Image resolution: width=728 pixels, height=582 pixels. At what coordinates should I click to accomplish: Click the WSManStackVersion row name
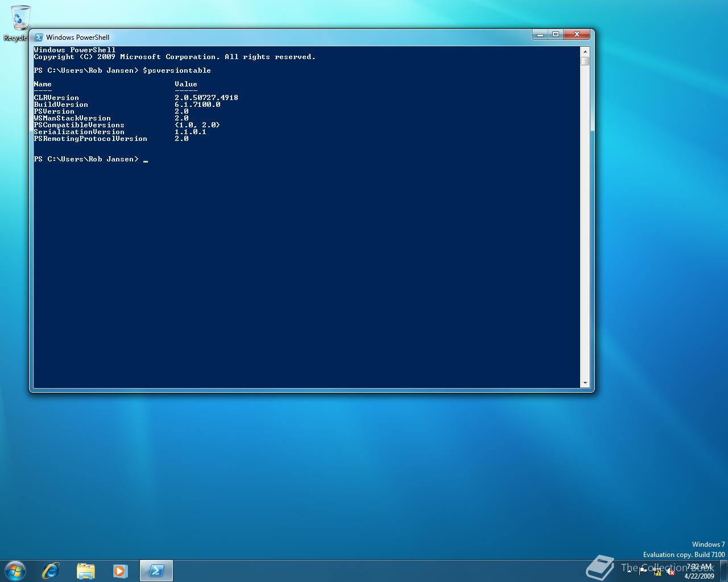[x=72, y=118]
